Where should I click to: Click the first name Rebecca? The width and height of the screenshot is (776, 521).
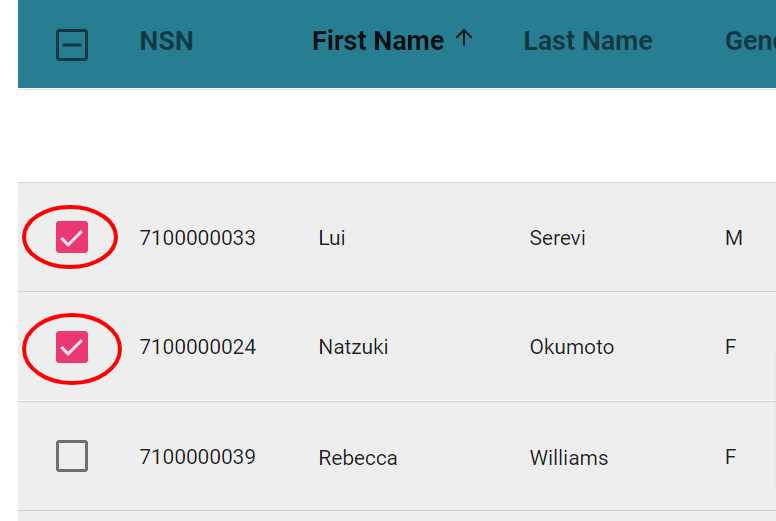(x=358, y=458)
